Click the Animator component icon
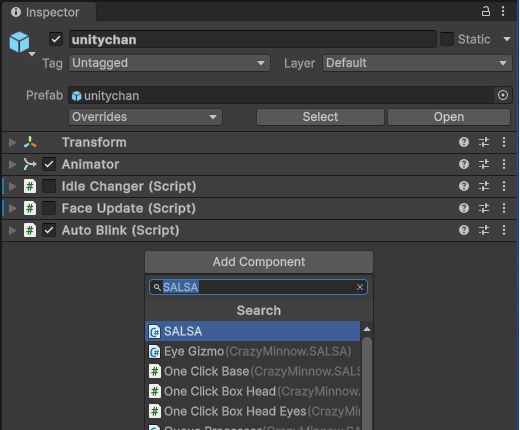 pos(30,164)
